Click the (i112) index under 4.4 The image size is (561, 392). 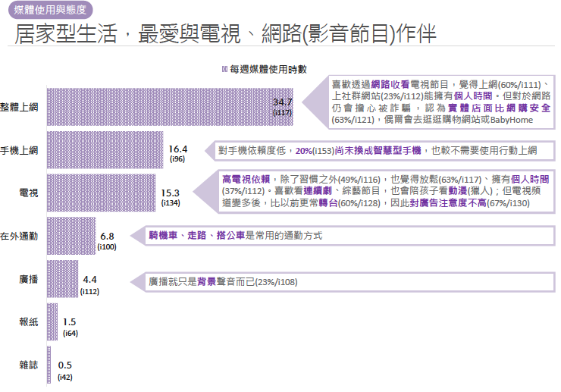[89, 292]
